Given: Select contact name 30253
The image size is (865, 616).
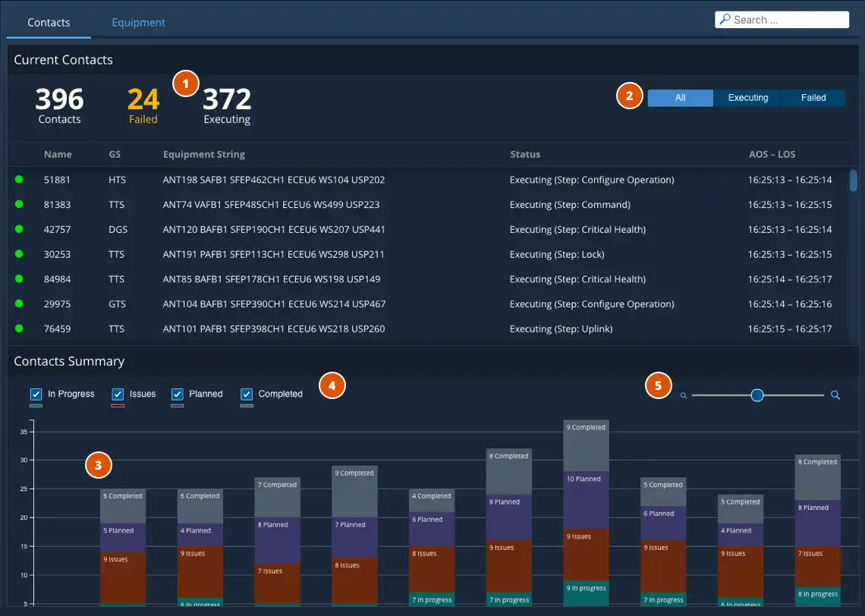Looking at the screenshot, I should [x=58, y=254].
